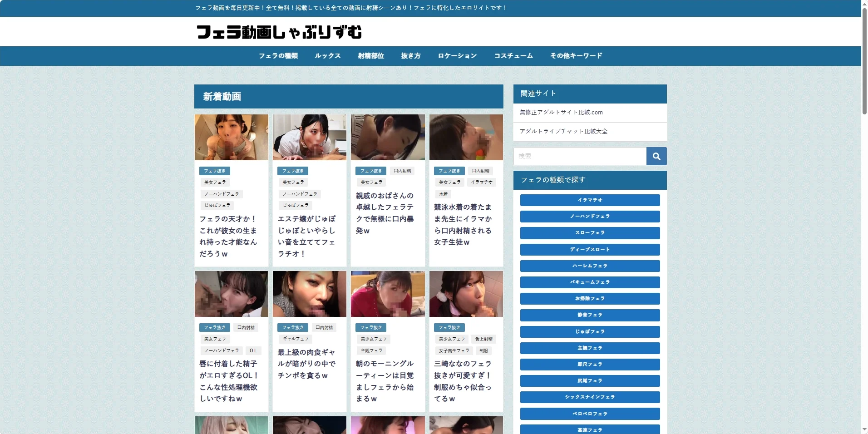Open the アダルトライブチャット比較大全 related site link

pyautogui.click(x=563, y=131)
